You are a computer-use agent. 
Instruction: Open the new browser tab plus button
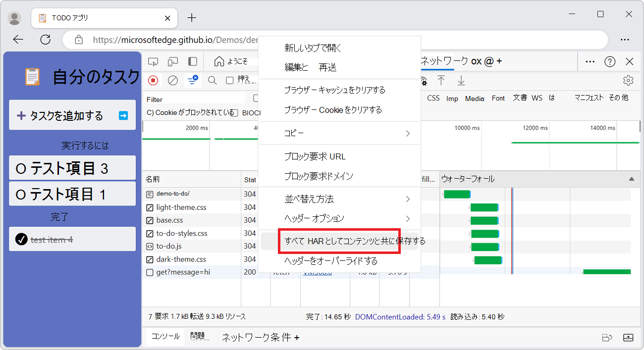192,18
